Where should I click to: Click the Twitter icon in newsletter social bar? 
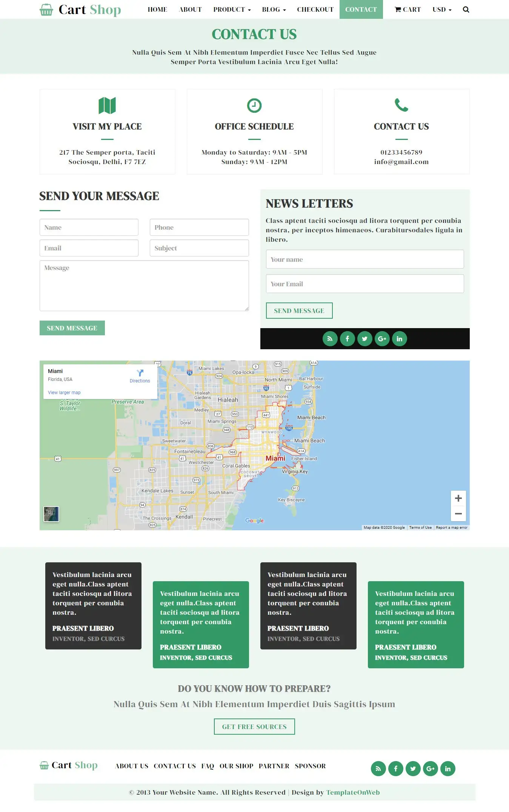365,339
